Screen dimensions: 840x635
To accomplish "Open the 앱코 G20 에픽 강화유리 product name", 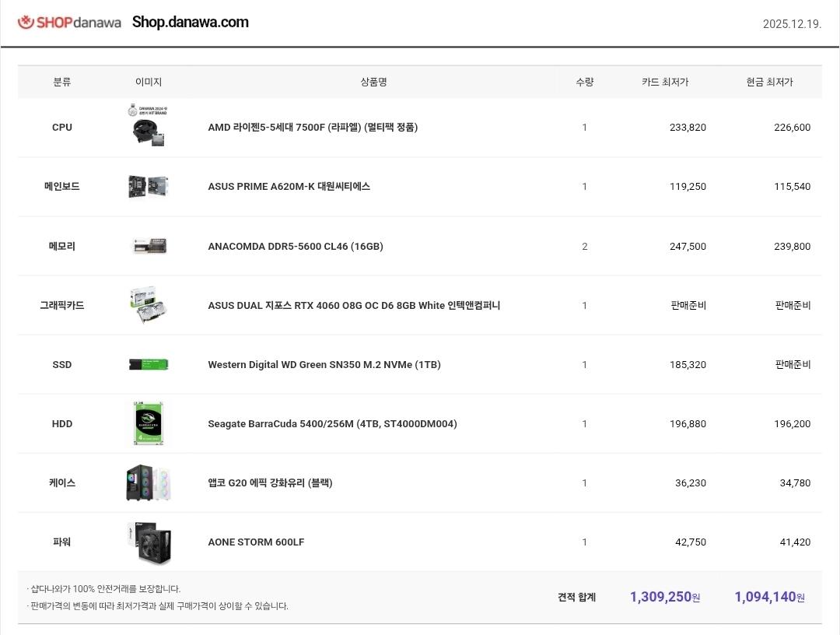I will (270, 482).
